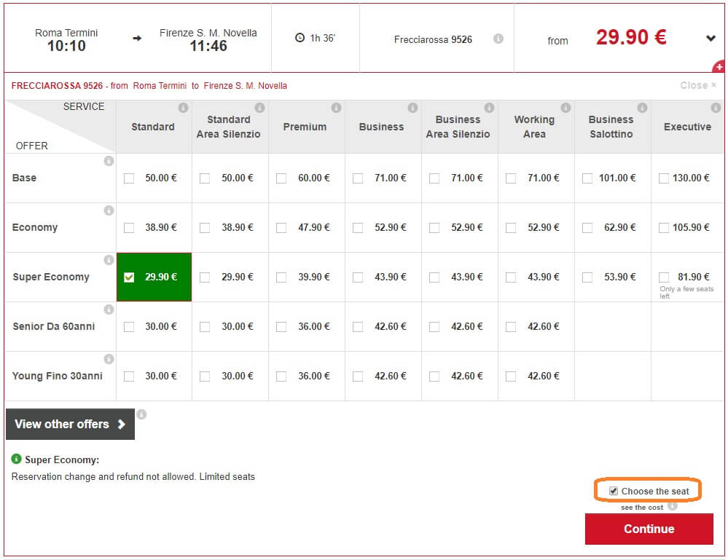Click the Premium column header
This screenshot has height=560, width=728.
coord(305,127)
